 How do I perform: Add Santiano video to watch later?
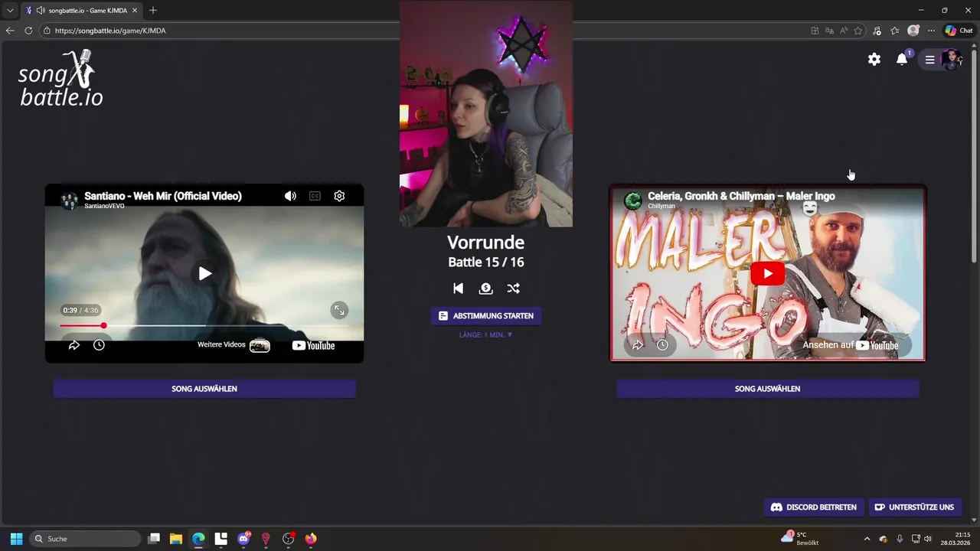click(99, 345)
